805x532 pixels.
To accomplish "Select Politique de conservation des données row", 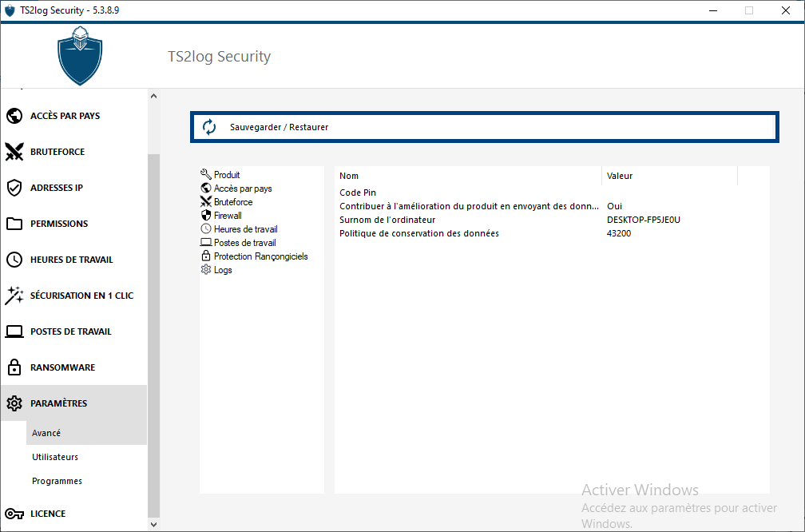I will coord(552,233).
